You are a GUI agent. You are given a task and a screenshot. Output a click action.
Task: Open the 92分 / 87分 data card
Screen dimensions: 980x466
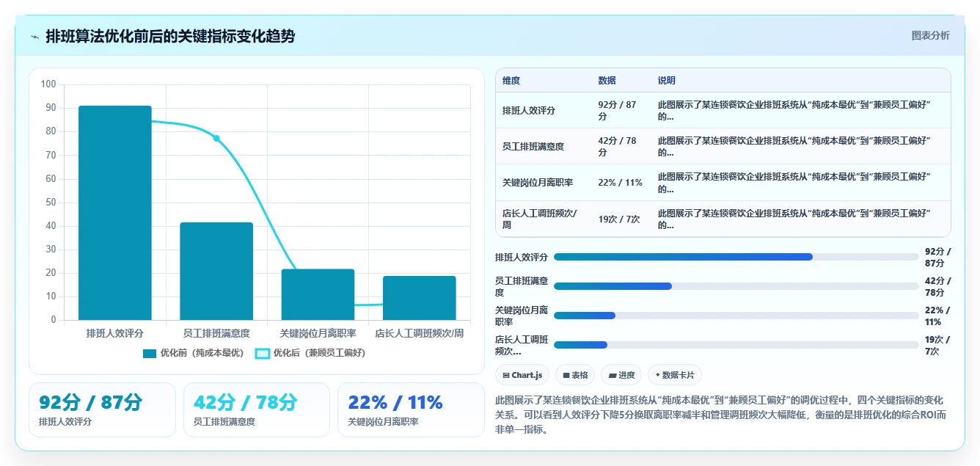pyautogui.click(x=102, y=409)
